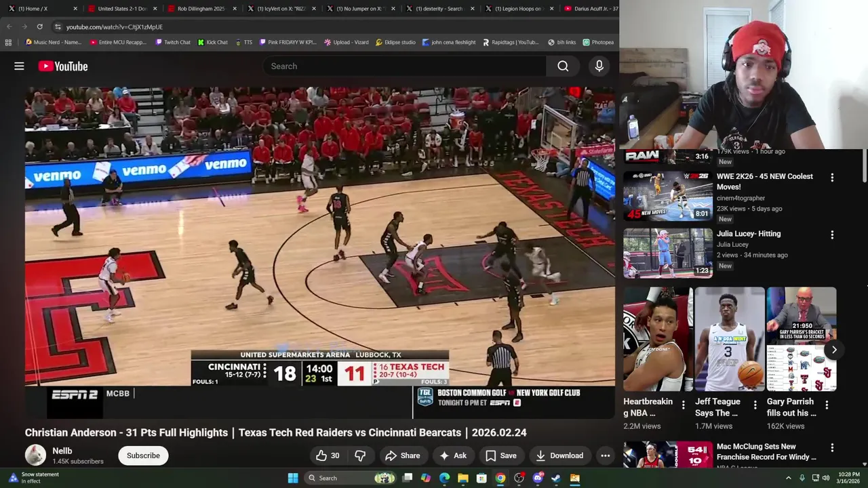Open the bookmarks apps grid icon
The height and width of the screenshot is (488, 868).
[8, 42]
